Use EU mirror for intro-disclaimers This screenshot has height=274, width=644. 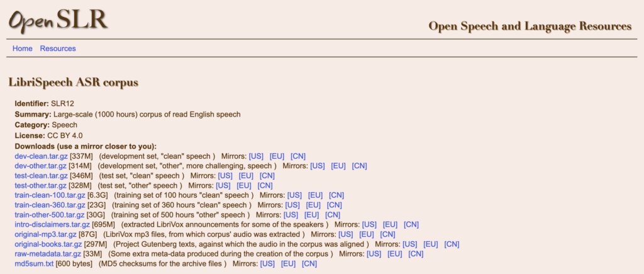click(x=390, y=225)
